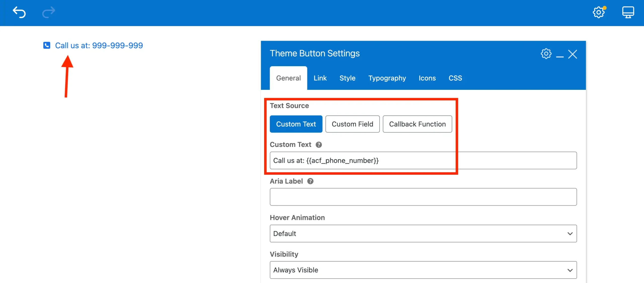
Task: Close the Theme Button Settings panel
Action: click(x=573, y=54)
